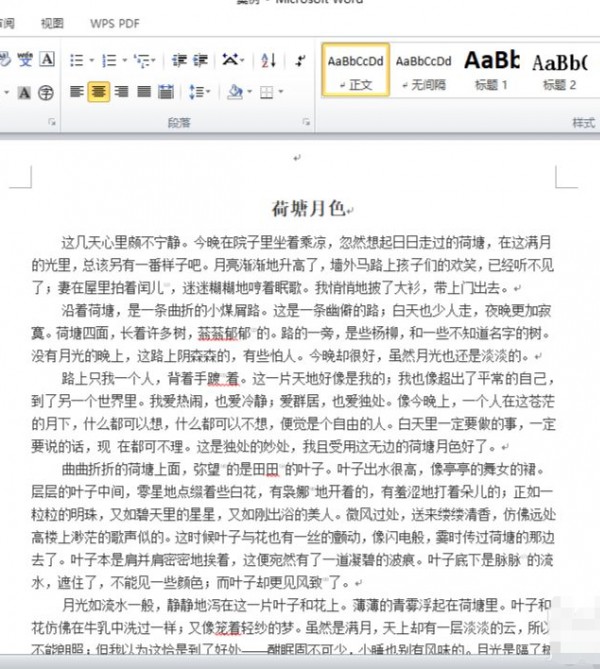The height and width of the screenshot is (669, 600).
Task: Show or hide paragraph marks
Action: 300,61
